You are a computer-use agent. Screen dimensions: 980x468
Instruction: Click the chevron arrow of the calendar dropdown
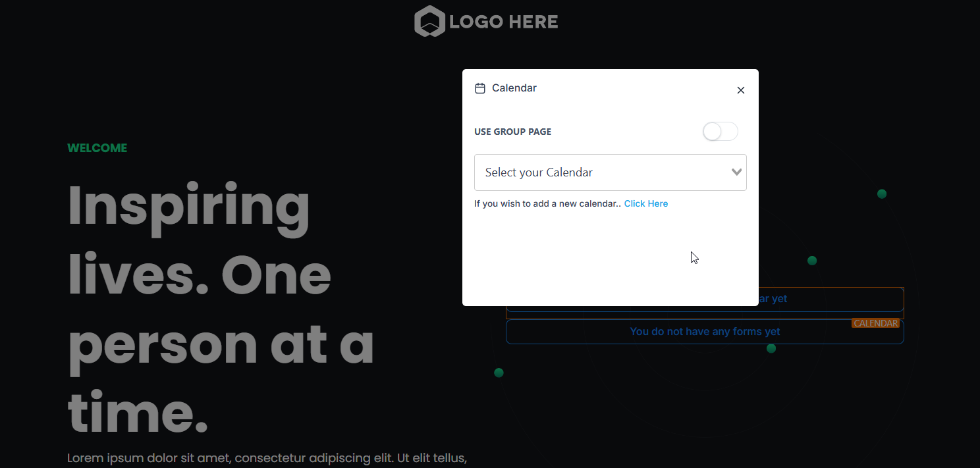[x=737, y=172]
